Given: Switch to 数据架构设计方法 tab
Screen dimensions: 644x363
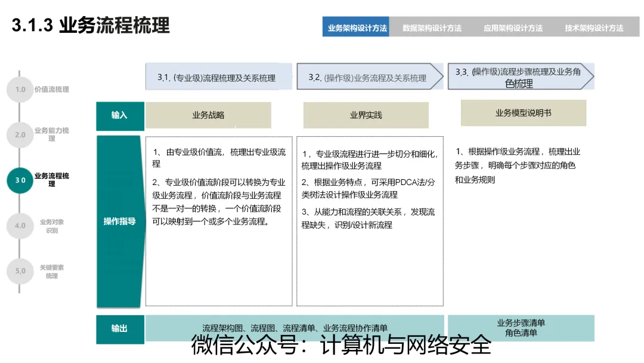Looking at the screenshot, I should point(432,27).
